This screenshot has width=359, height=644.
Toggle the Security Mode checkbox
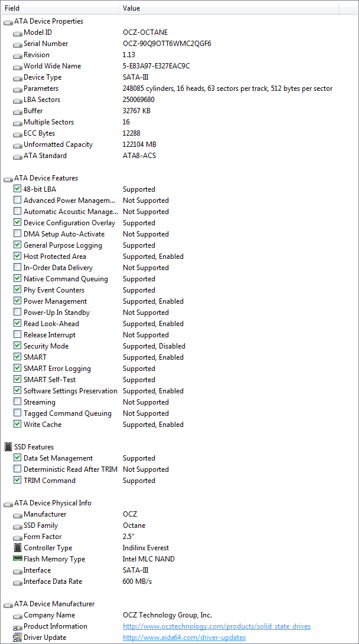[x=17, y=346]
